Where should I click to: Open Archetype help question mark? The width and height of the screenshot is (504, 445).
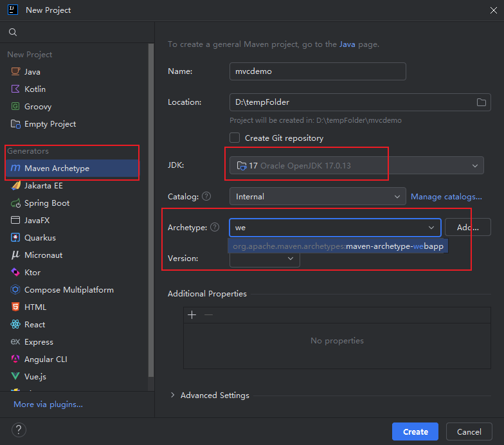point(215,228)
